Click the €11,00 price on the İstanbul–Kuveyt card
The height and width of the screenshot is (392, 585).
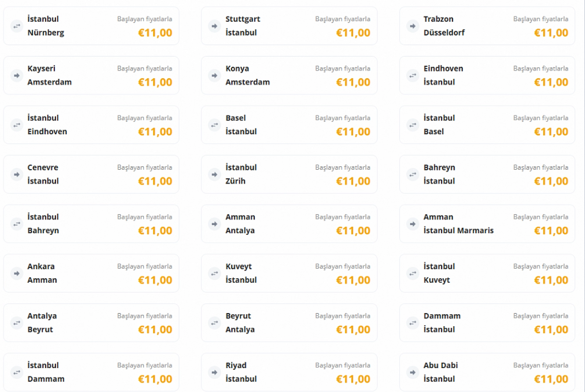(551, 280)
